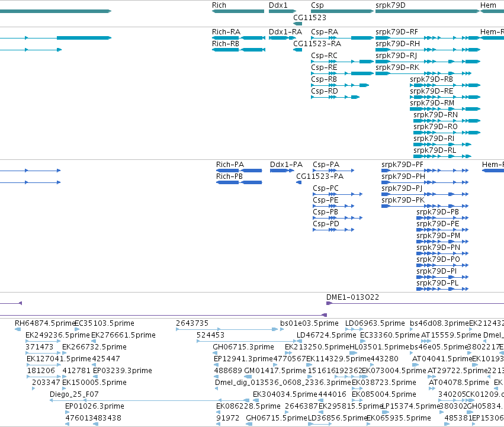Select EST EK249236.5prime
This screenshot has height=427, width=504.
click(x=57, y=335)
